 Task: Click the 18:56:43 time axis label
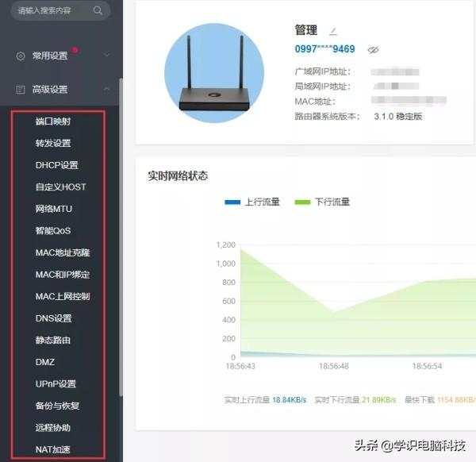(240, 366)
